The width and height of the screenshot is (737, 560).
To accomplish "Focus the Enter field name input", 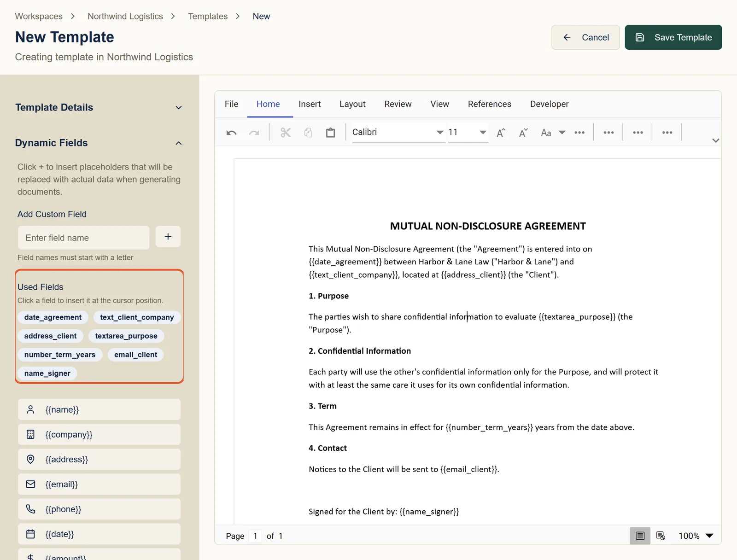I will point(83,238).
